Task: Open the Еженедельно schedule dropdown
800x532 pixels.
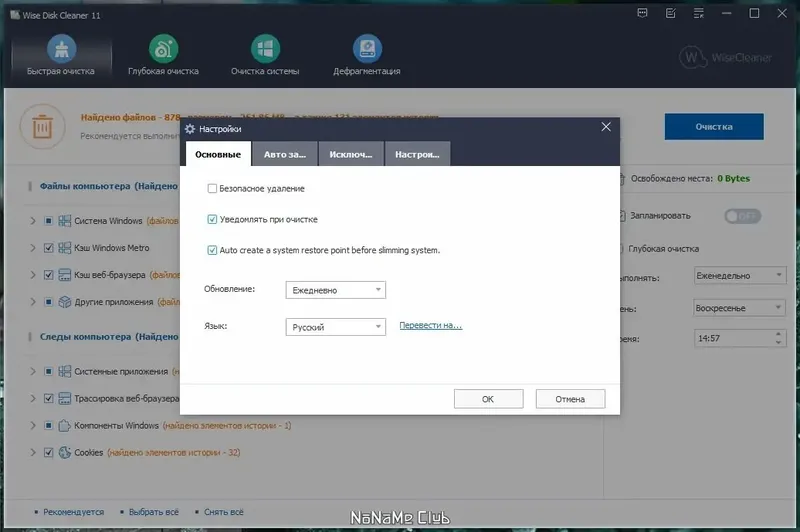Action: click(x=740, y=275)
